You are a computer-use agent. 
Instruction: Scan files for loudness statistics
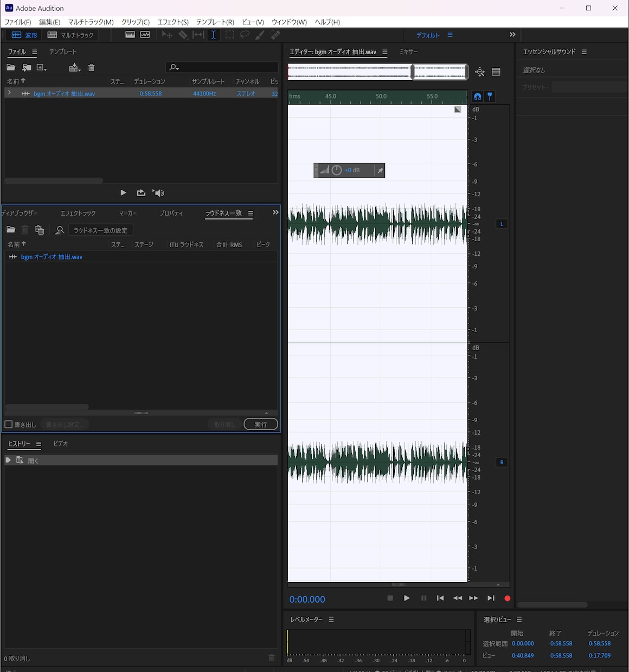click(60, 230)
